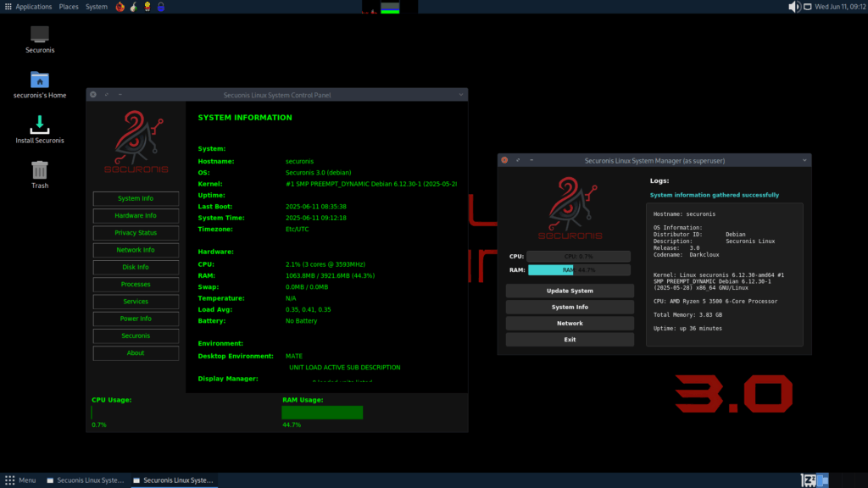Open Privacy Status section

point(136,233)
